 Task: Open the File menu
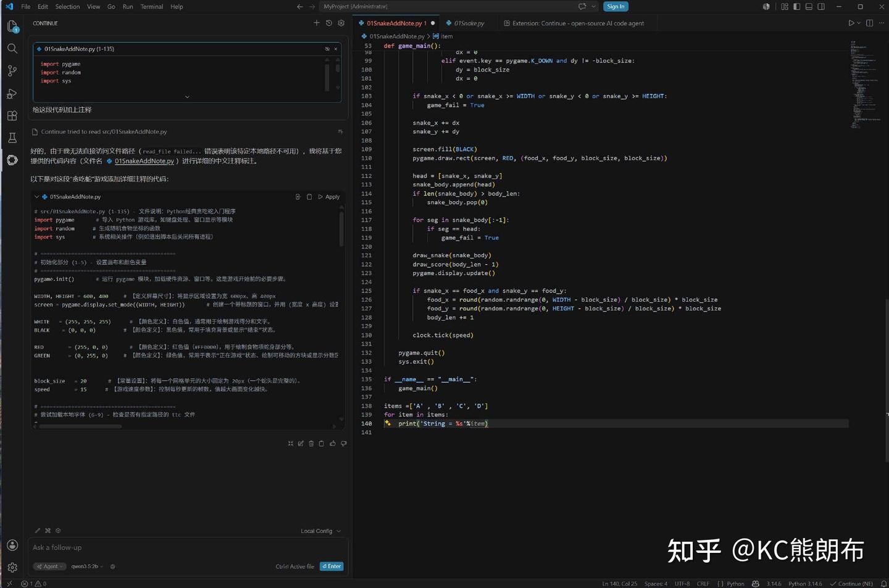pos(25,7)
